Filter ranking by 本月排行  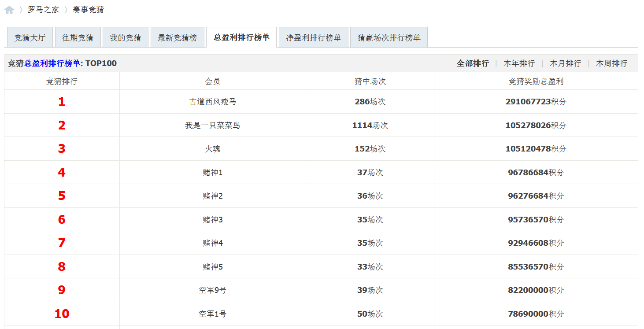565,63
